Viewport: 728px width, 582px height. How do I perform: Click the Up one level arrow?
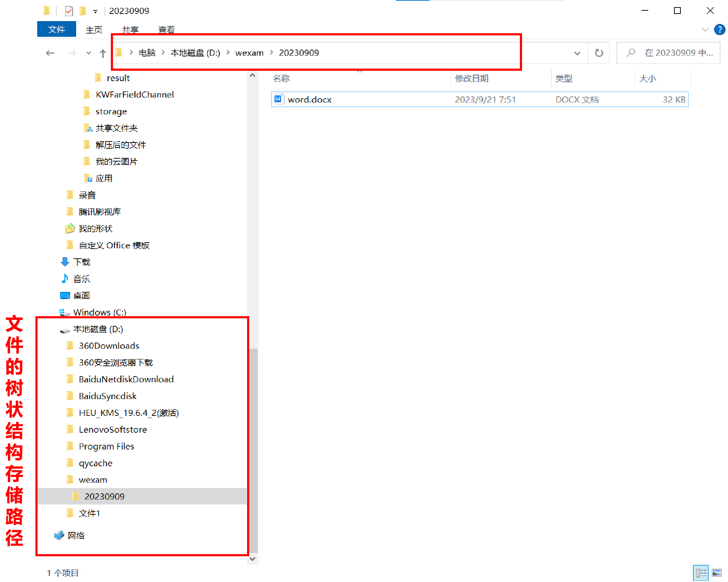point(103,53)
